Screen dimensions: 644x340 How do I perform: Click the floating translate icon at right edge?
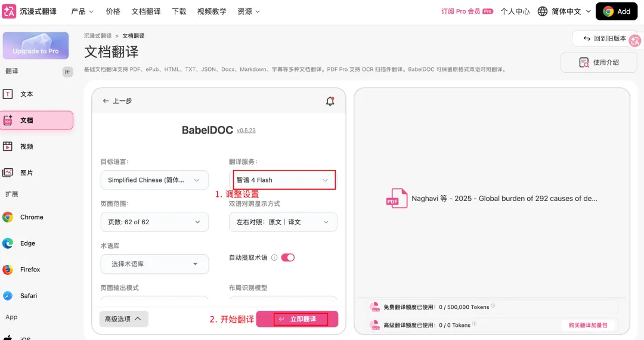[636, 40]
